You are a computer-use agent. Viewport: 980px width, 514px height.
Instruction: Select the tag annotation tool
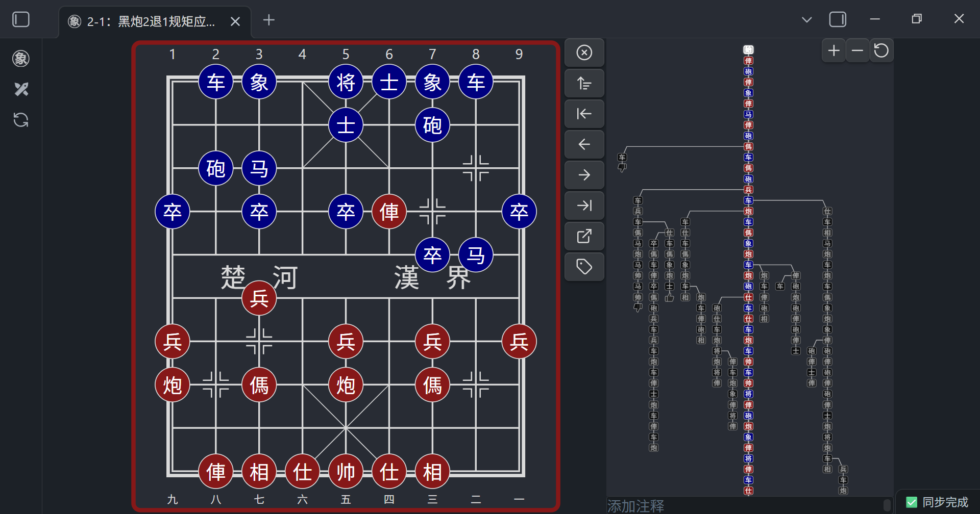(x=584, y=267)
